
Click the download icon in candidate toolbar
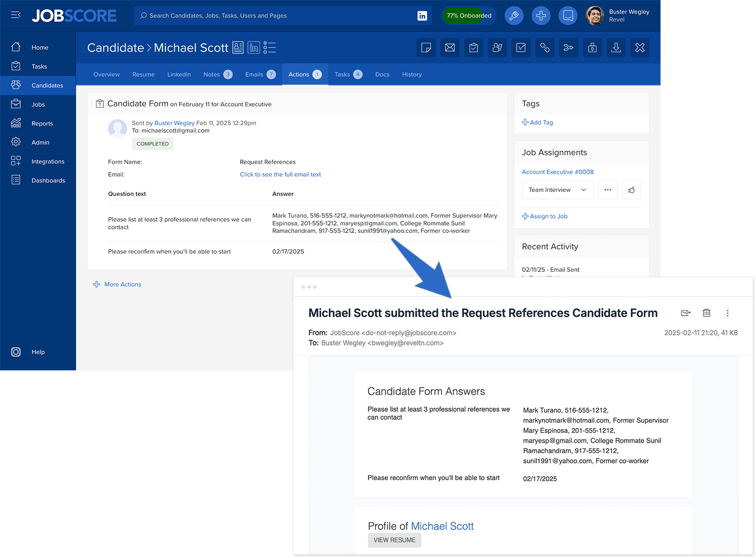pos(616,48)
